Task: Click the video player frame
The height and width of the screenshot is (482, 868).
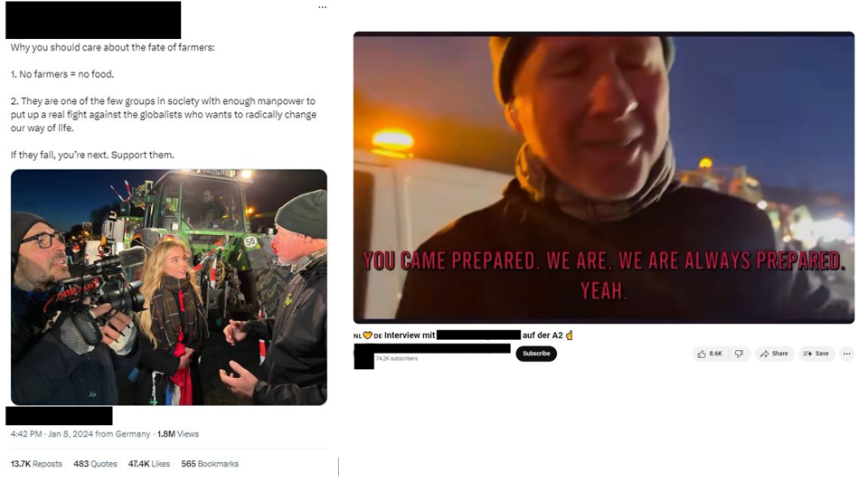Action: 603,177
